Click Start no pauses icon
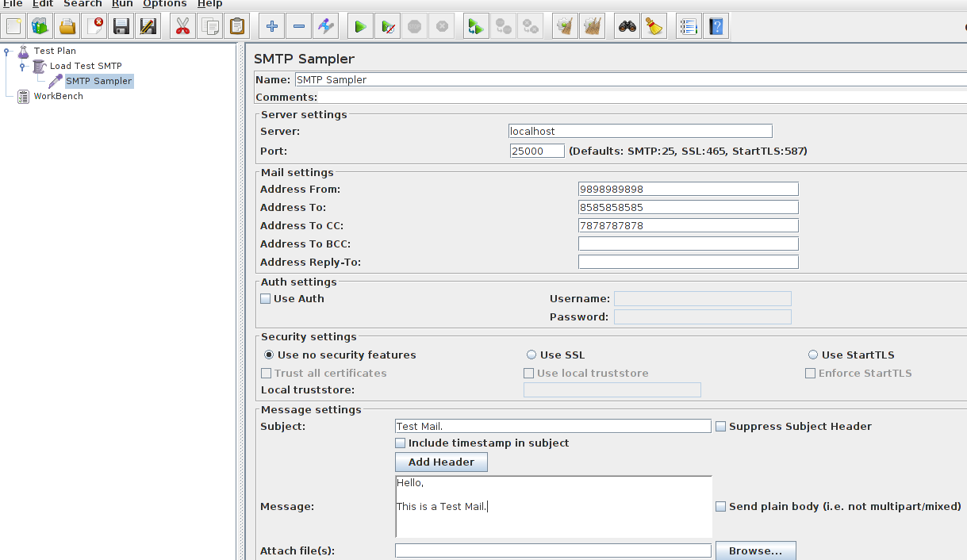The height and width of the screenshot is (560, 967). pyautogui.click(x=387, y=26)
